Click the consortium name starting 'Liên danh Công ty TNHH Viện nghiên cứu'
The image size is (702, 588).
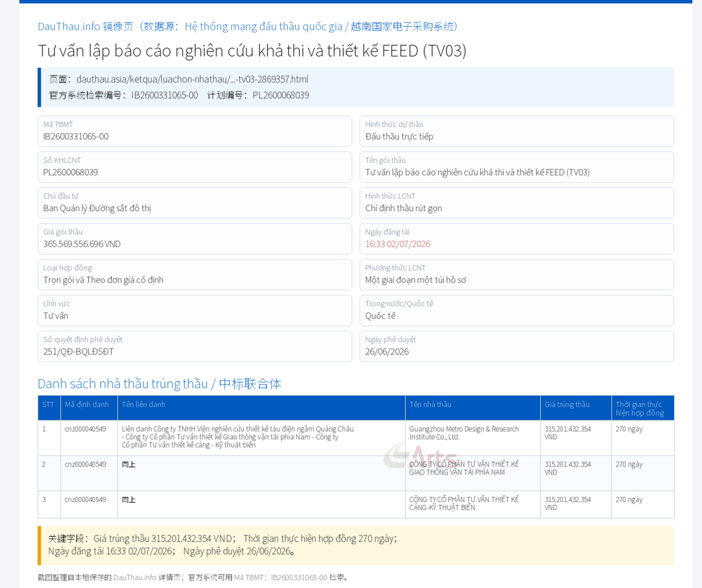coord(238,437)
